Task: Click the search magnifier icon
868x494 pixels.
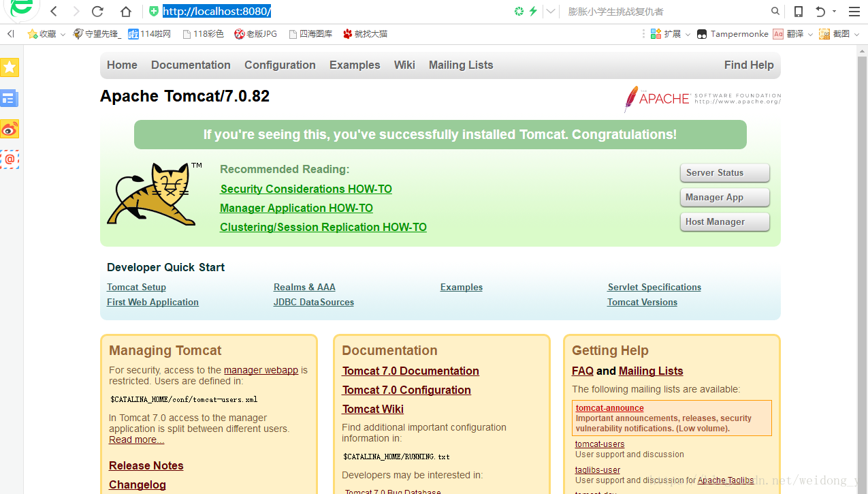Action: click(x=775, y=12)
